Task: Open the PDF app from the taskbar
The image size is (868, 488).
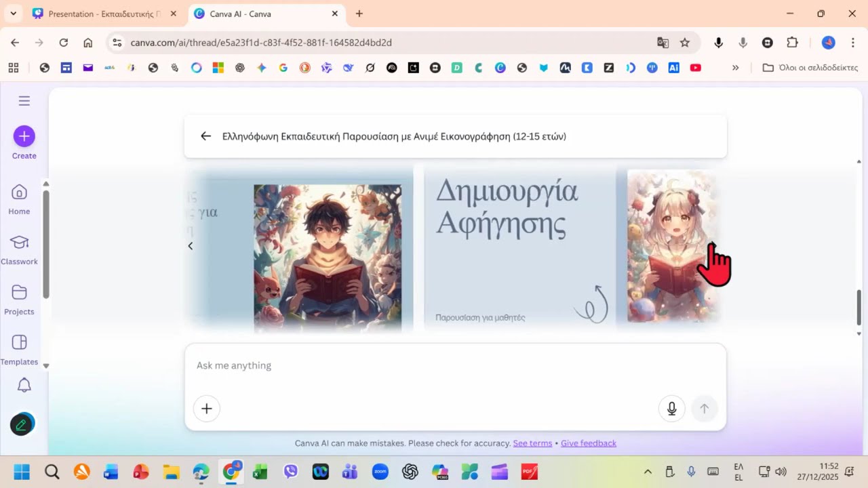Action: coord(530,471)
